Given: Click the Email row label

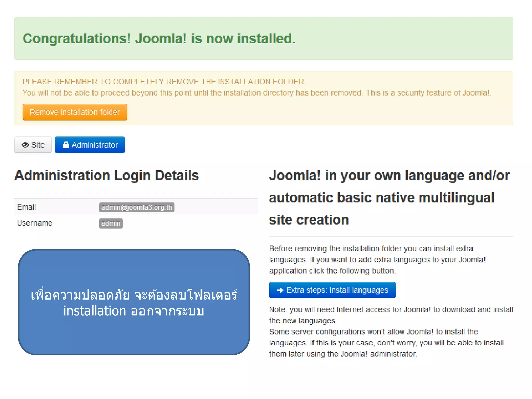Looking at the screenshot, I should 26,207.
